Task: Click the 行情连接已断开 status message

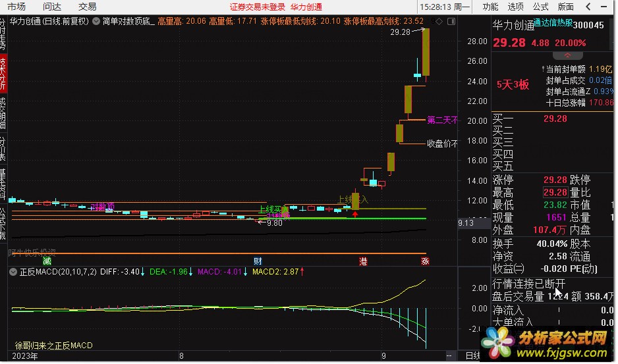Action: point(528,284)
